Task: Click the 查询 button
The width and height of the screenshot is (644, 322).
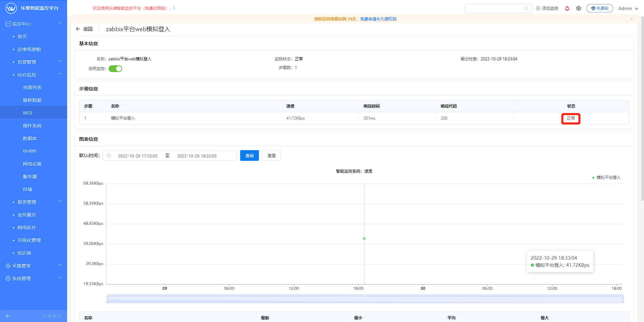Action: point(250,155)
